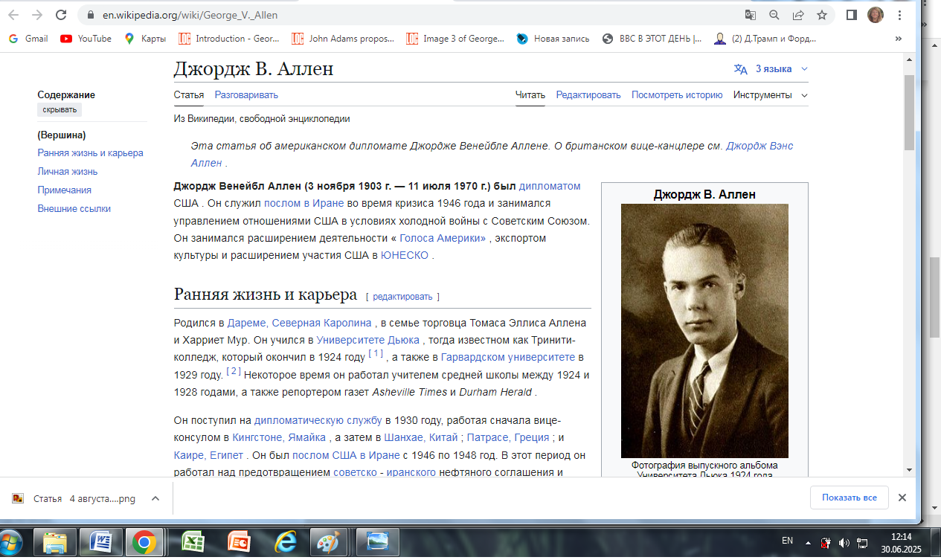Open the 'Посмотреть историю' tab
Viewport: 941px width, 560px height.
tap(677, 95)
